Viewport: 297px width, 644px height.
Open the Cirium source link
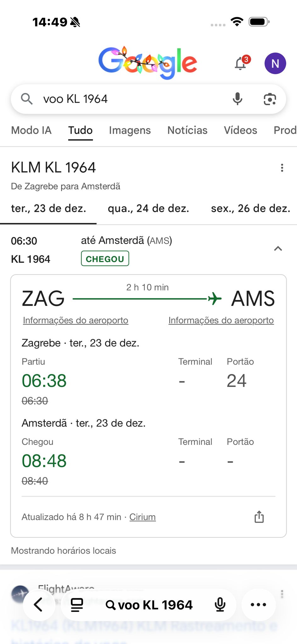(x=142, y=517)
